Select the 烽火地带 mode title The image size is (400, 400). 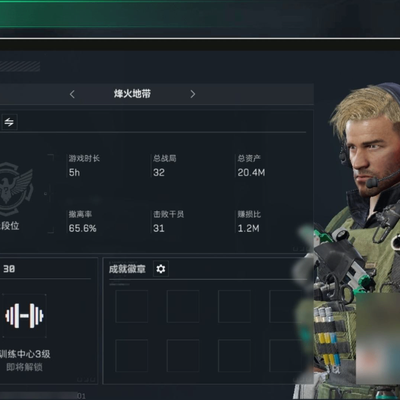click(132, 94)
